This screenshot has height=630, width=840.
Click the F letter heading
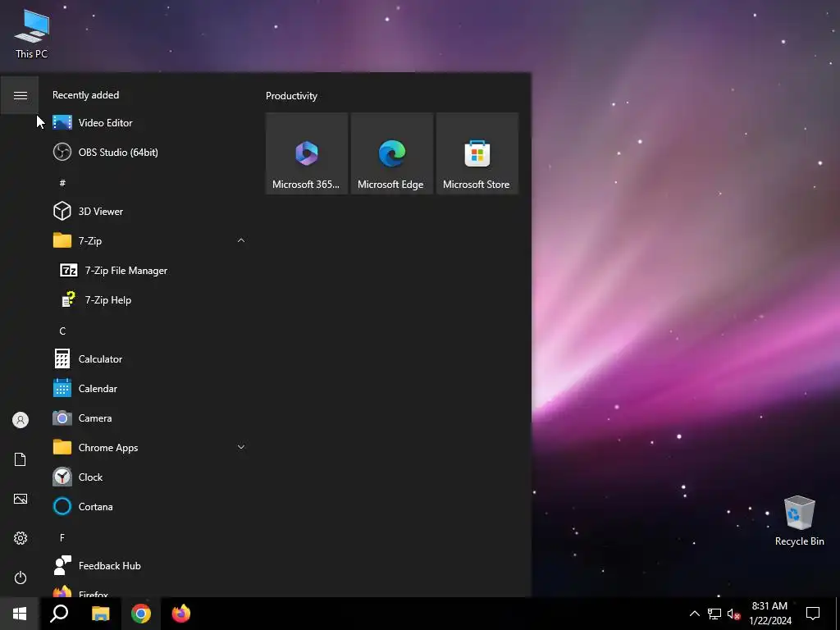(x=62, y=537)
